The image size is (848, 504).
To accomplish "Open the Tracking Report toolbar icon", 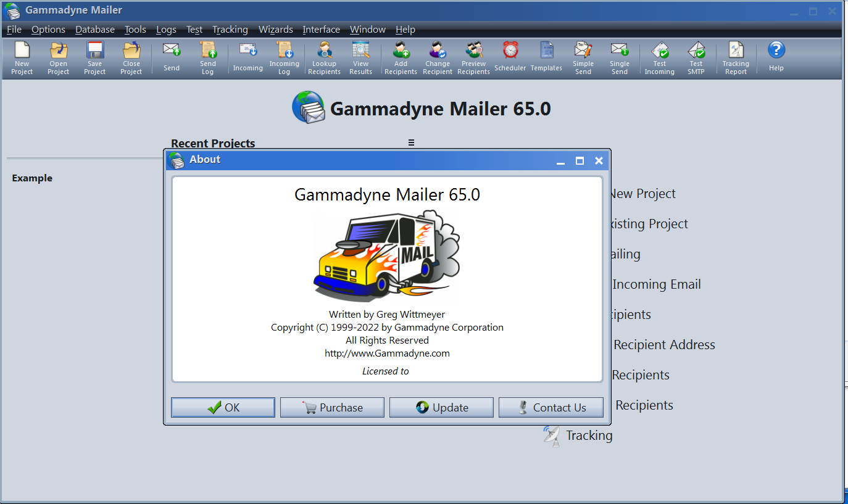I will (x=736, y=58).
